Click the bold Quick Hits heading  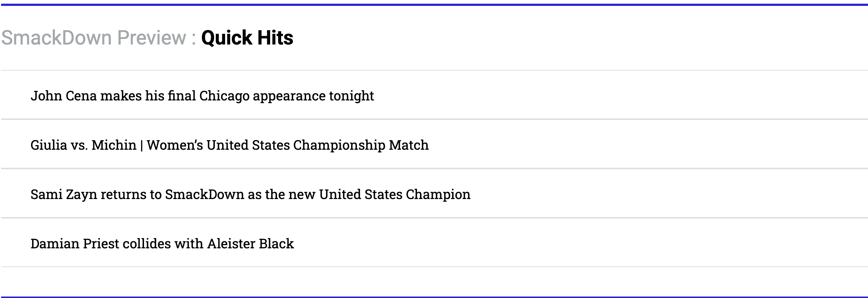[x=247, y=38]
